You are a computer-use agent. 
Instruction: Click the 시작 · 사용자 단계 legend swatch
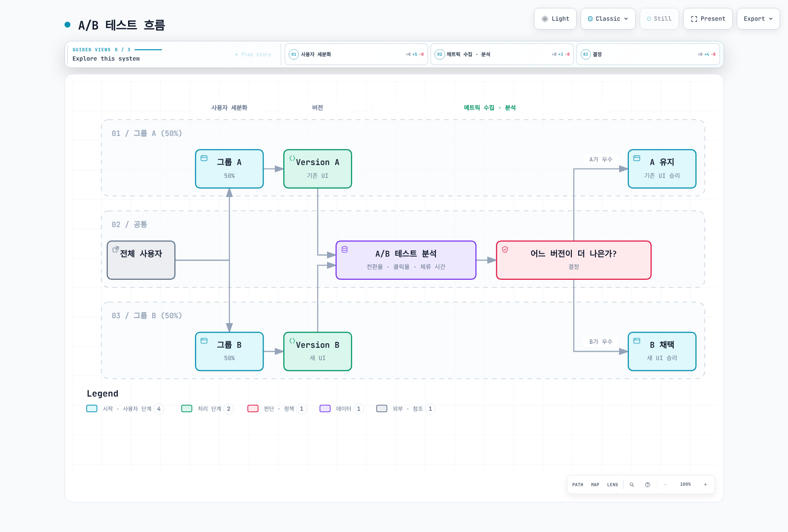click(x=92, y=408)
